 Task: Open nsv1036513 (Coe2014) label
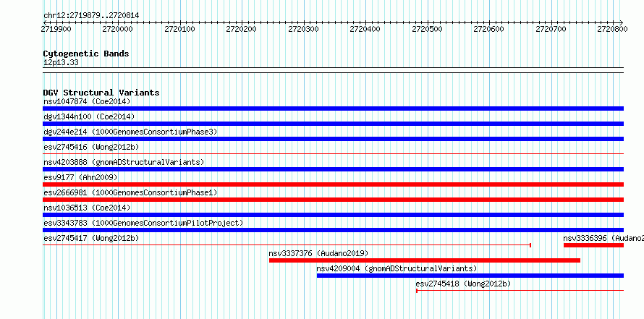87,208
